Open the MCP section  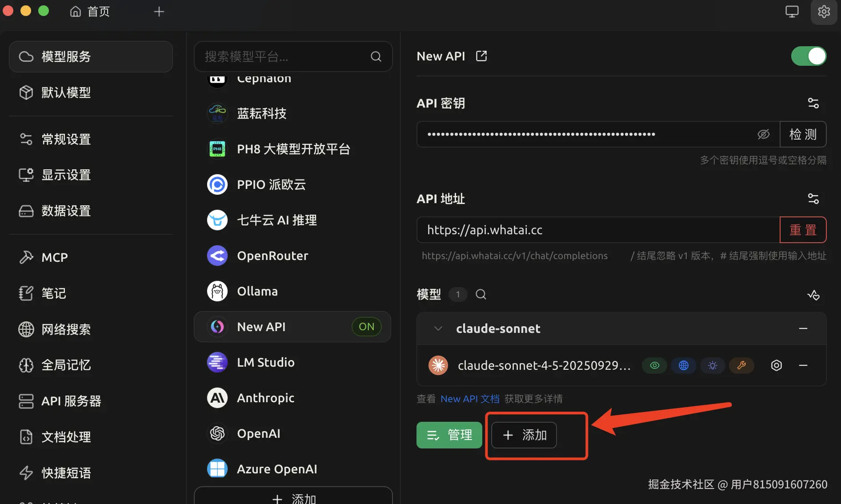54,257
